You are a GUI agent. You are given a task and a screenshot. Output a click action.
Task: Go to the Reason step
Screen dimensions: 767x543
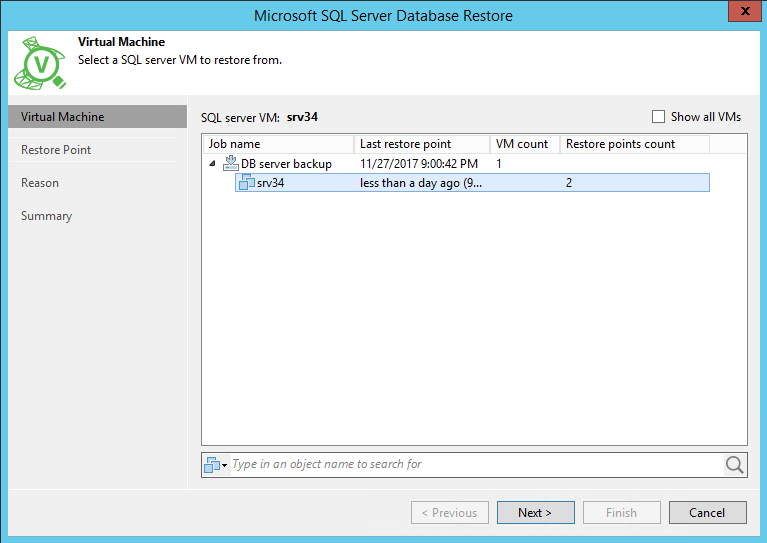[40, 183]
